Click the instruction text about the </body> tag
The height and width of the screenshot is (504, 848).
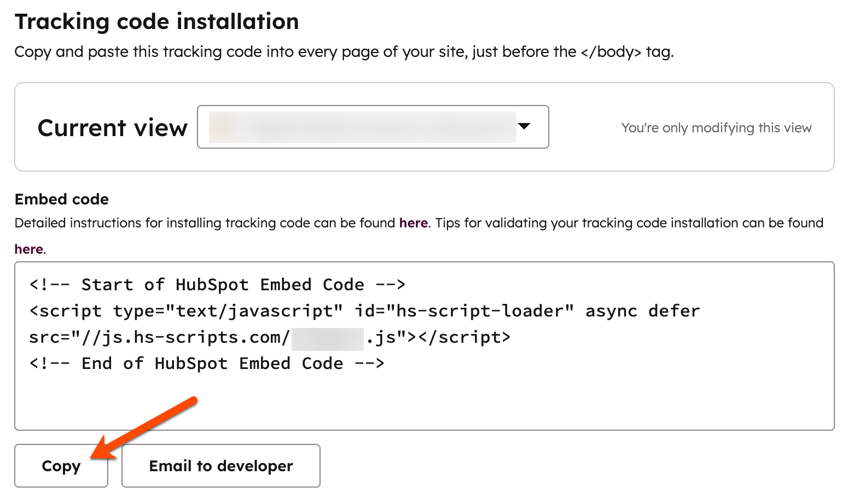(345, 51)
